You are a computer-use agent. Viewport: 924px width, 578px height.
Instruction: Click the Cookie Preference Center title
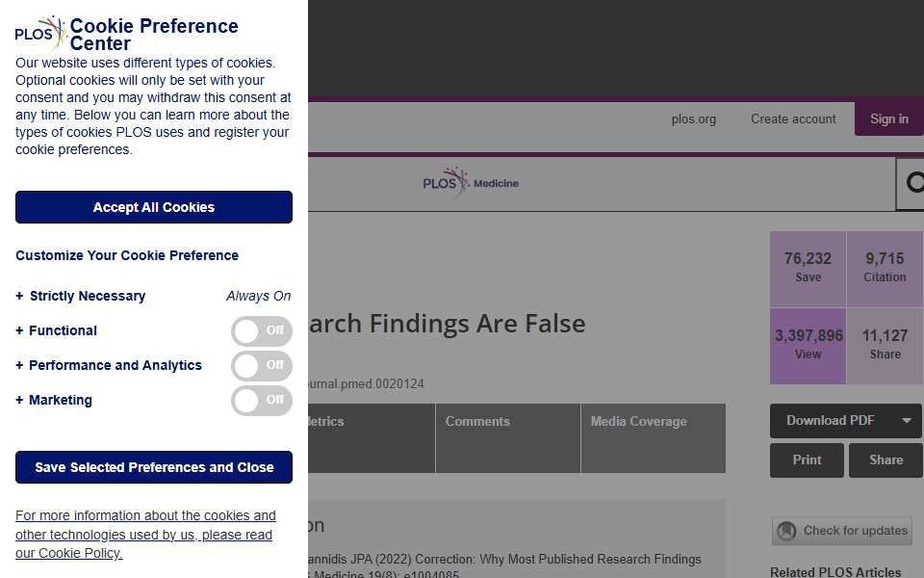[154, 35]
